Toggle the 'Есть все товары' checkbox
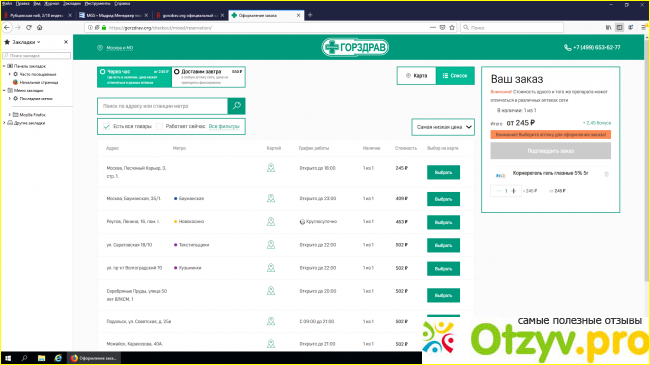This screenshot has height=365, width=650. point(107,127)
